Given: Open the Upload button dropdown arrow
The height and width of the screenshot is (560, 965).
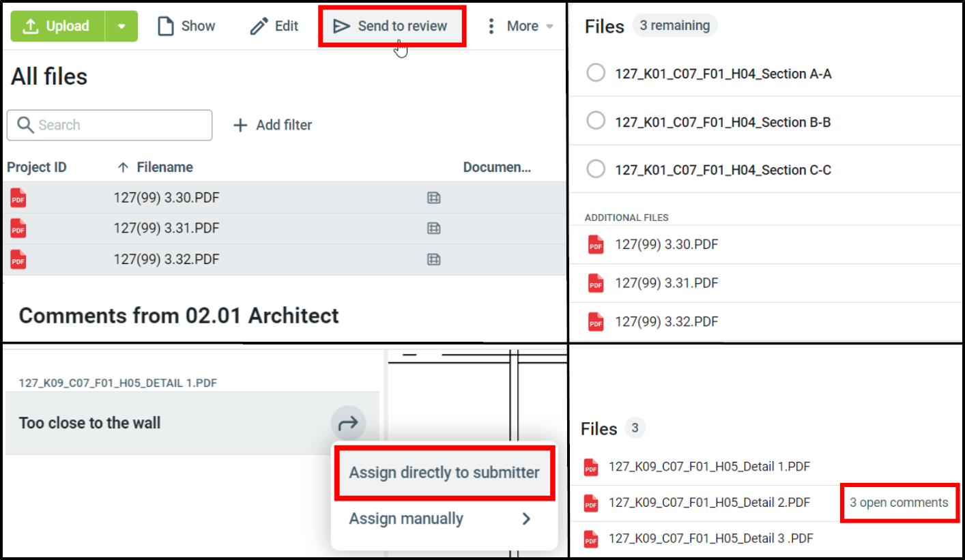Looking at the screenshot, I should [121, 26].
